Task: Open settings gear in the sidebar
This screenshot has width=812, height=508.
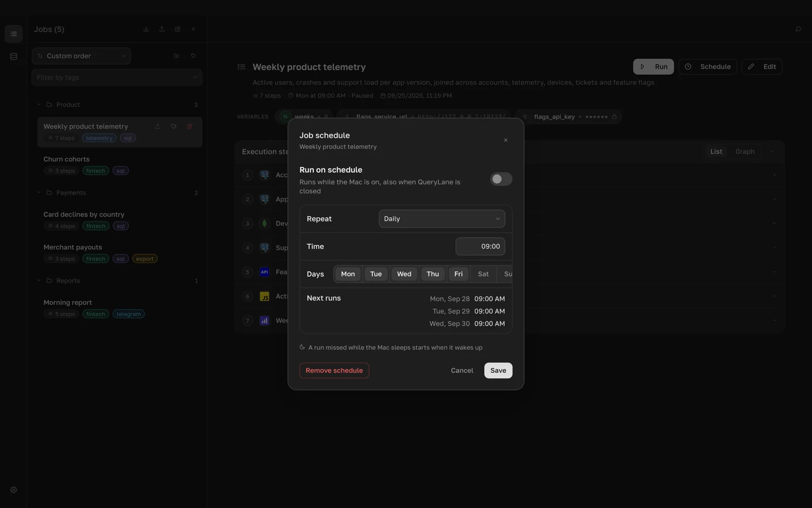Action: (14, 490)
